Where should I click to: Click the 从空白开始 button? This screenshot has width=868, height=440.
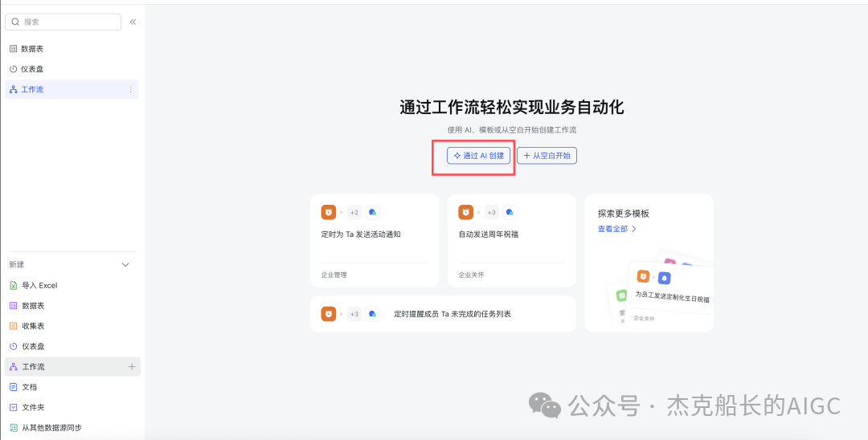coord(547,156)
